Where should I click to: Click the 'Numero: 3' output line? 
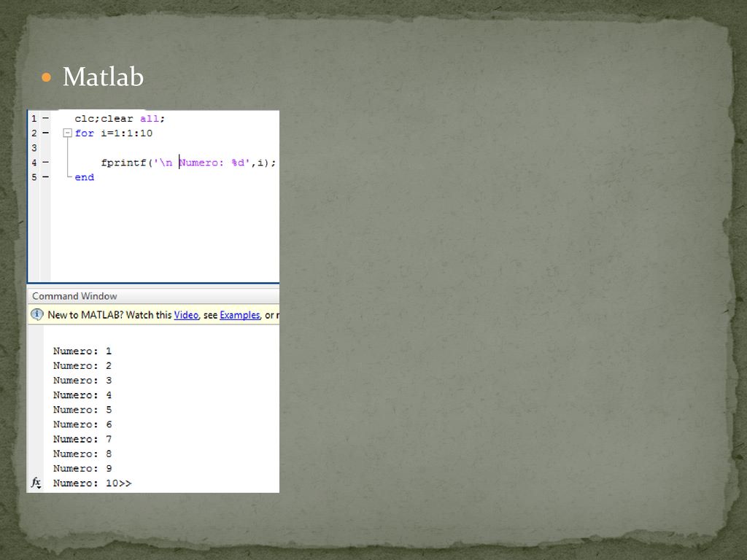82,381
